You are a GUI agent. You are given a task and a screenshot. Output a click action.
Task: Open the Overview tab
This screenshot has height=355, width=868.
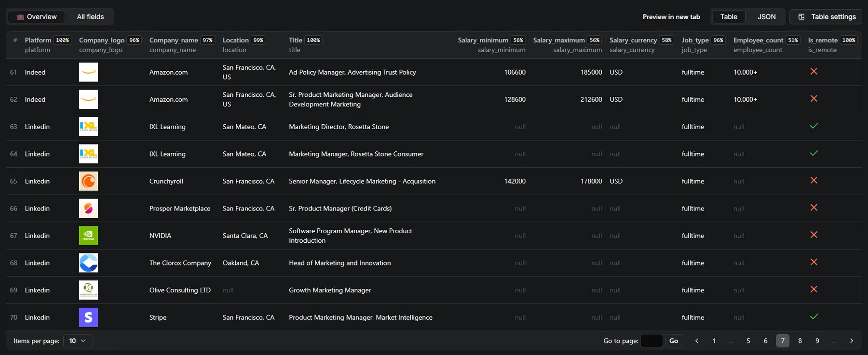(x=37, y=17)
